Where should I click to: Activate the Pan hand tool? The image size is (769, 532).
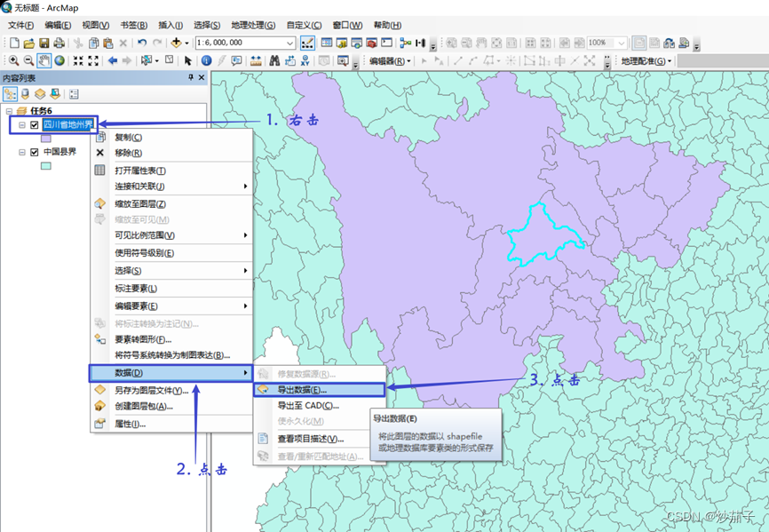44,60
